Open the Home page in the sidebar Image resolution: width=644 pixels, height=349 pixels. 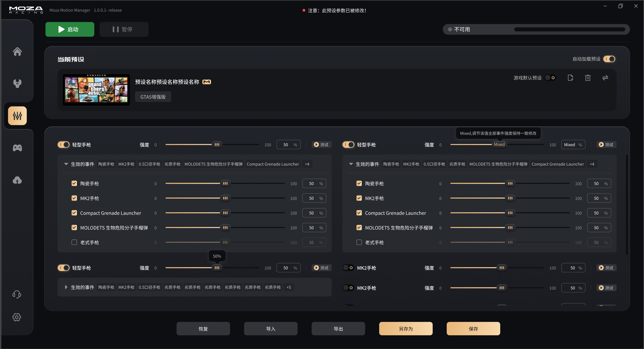click(17, 51)
